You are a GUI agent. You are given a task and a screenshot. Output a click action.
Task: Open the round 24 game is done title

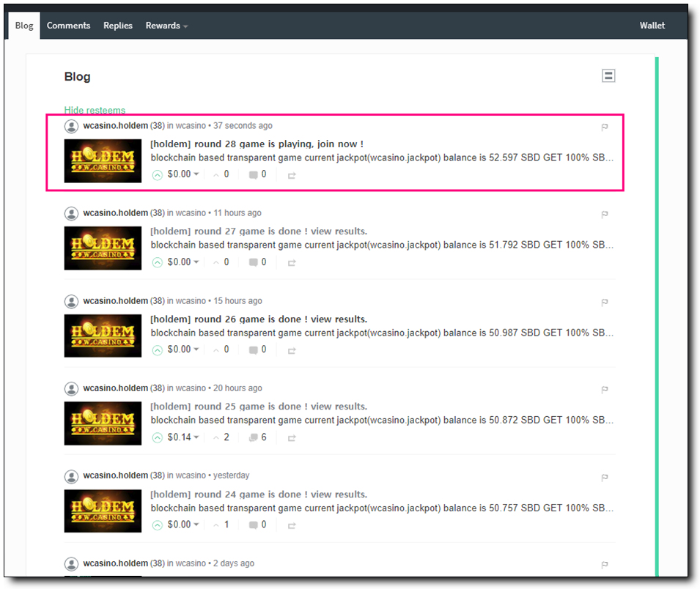point(259,494)
